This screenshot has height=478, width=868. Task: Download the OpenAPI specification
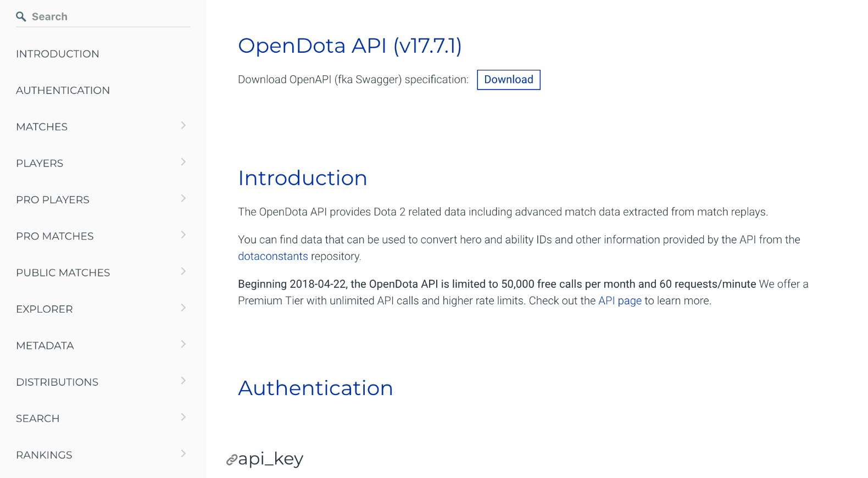(509, 80)
